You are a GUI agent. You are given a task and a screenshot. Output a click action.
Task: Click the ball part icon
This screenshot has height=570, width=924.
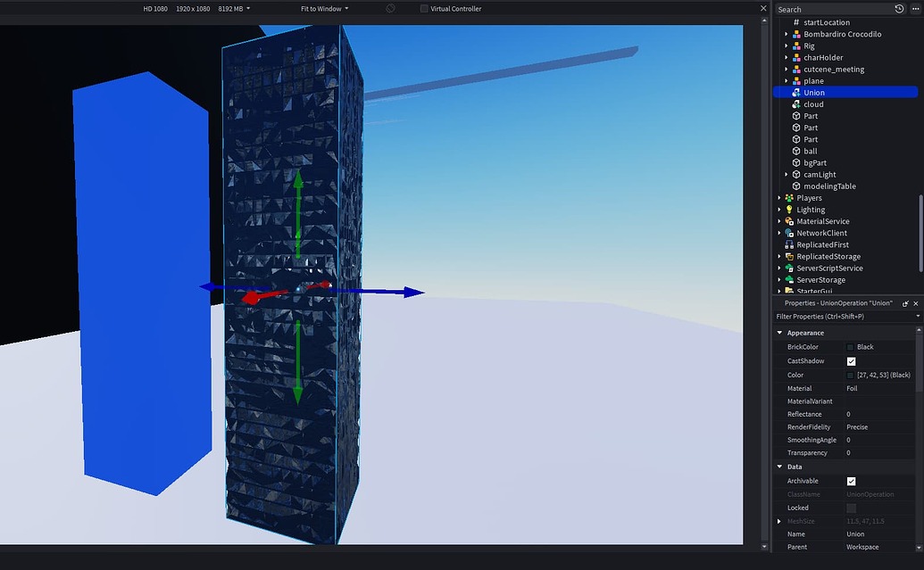796,152
